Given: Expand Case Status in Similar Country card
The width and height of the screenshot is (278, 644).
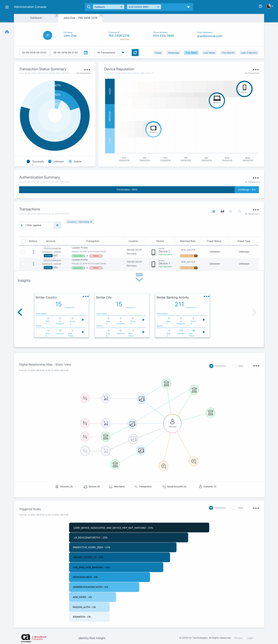Looking at the screenshot, I should pyautogui.click(x=83, y=320).
